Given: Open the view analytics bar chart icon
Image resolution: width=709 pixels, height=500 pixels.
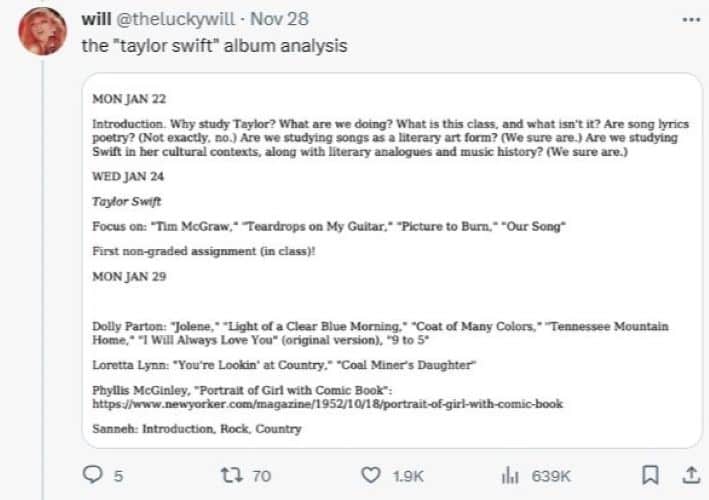Looking at the screenshot, I should coord(510,475).
